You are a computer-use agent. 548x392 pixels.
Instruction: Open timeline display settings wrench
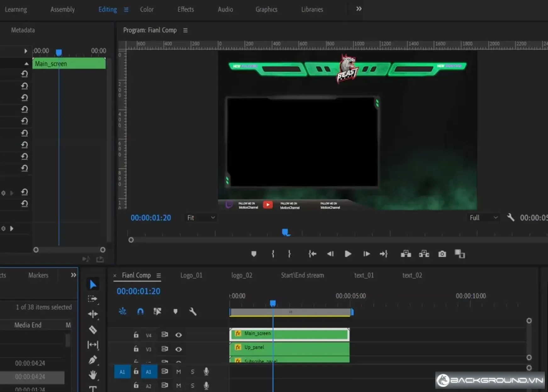pos(193,312)
